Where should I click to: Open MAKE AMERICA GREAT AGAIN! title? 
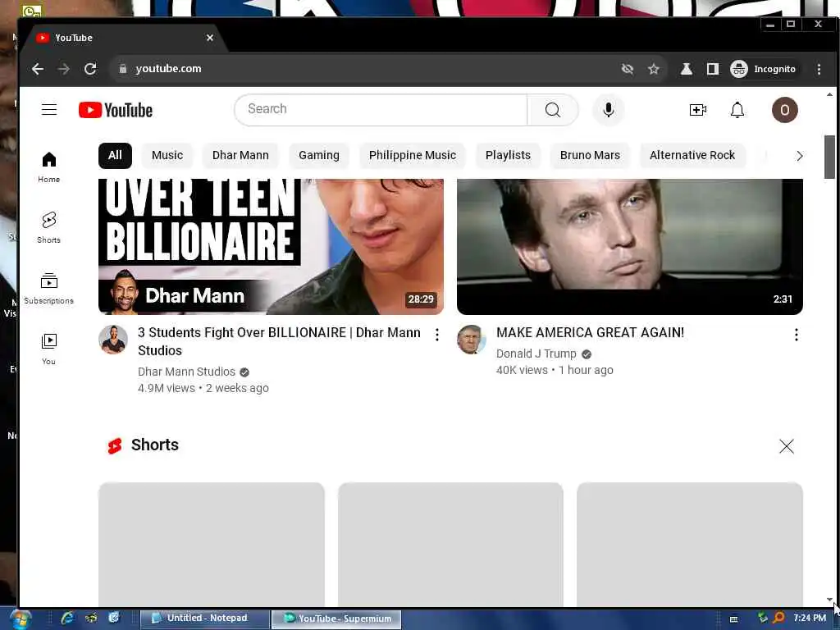pyautogui.click(x=590, y=333)
